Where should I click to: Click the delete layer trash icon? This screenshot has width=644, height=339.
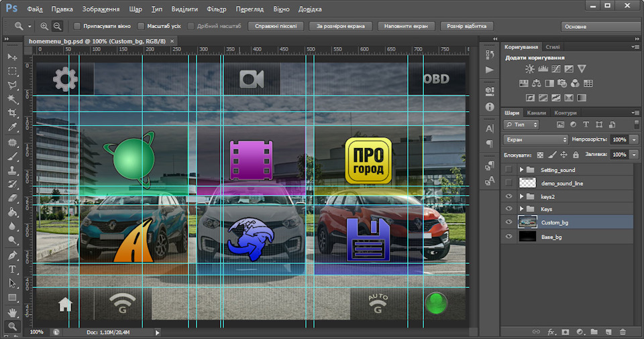pos(623,332)
